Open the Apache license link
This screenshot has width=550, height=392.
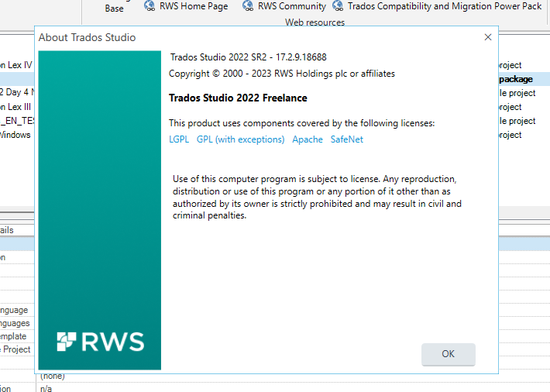point(308,139)
